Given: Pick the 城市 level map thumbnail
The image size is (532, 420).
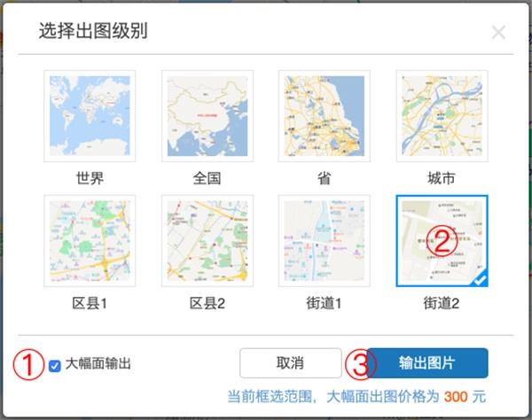Looking at the screenshot, I should click(441, 116).
